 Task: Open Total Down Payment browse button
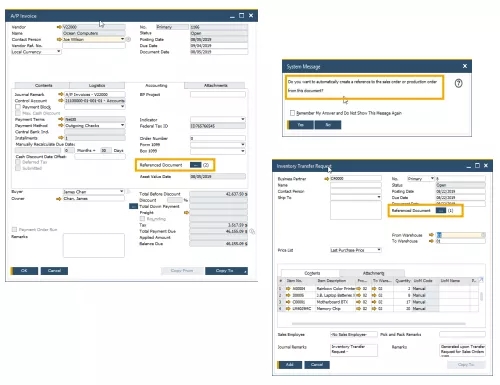coord(133,206)
